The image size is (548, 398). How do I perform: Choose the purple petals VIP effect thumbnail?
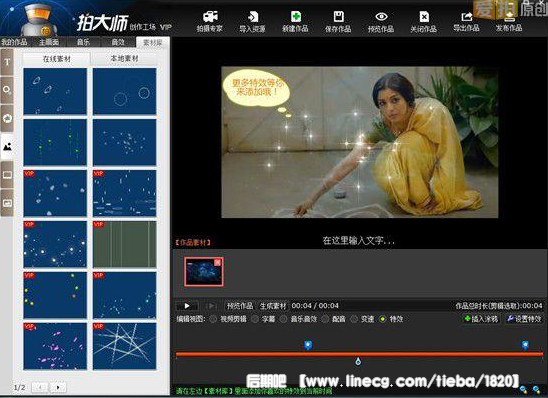coord(55,346)
